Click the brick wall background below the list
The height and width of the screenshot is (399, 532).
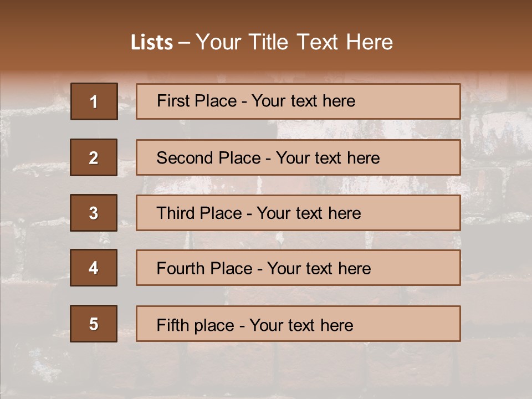coord(266,371)
